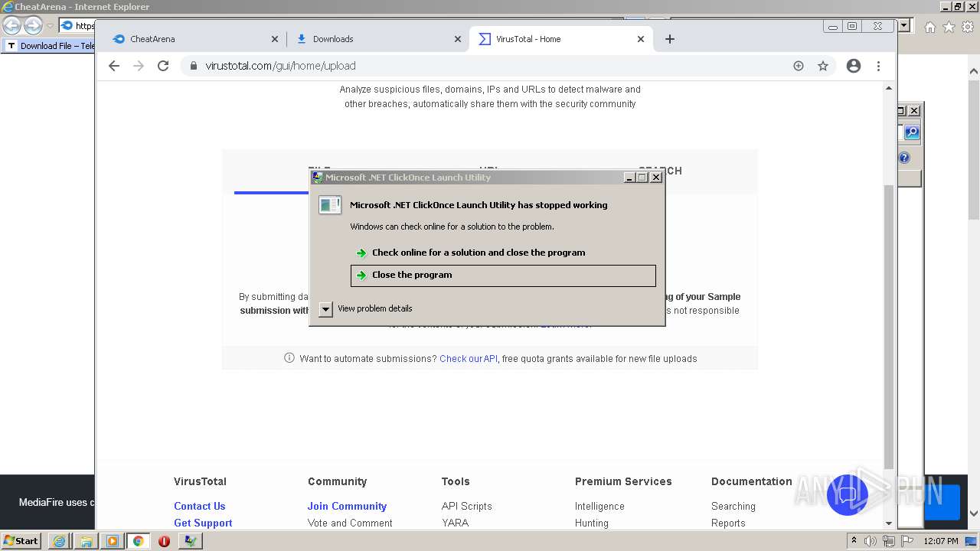This screenshot has height=551, width=980.
Task: Click Internet Explorer forward button
Action: coord(33,26)
